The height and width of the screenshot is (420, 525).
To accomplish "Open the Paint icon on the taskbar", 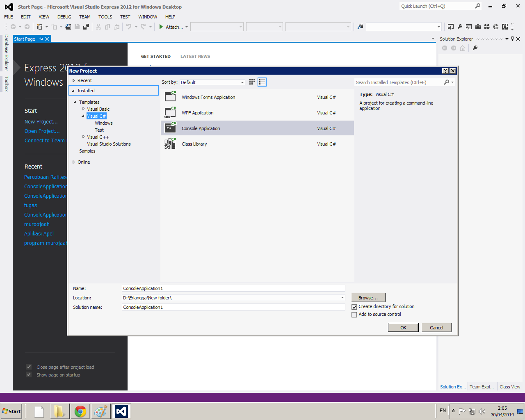I will tap(101, 411).
